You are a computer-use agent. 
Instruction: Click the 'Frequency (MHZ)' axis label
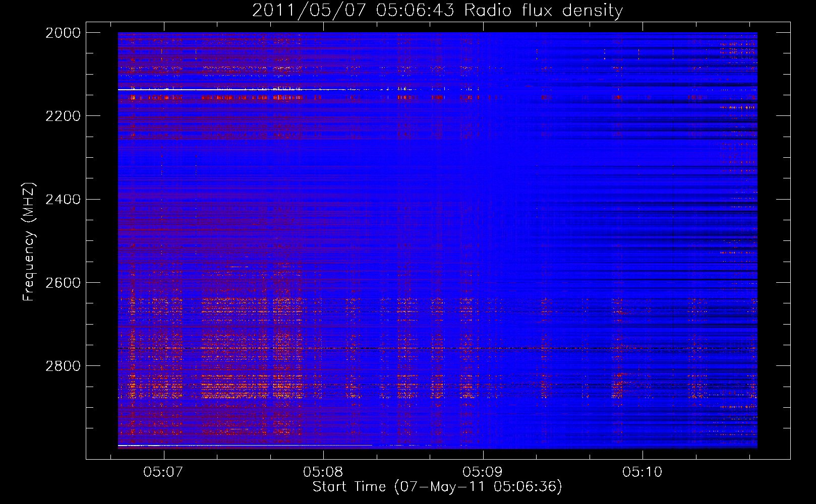pyautogui.click(x=29, y=242)
